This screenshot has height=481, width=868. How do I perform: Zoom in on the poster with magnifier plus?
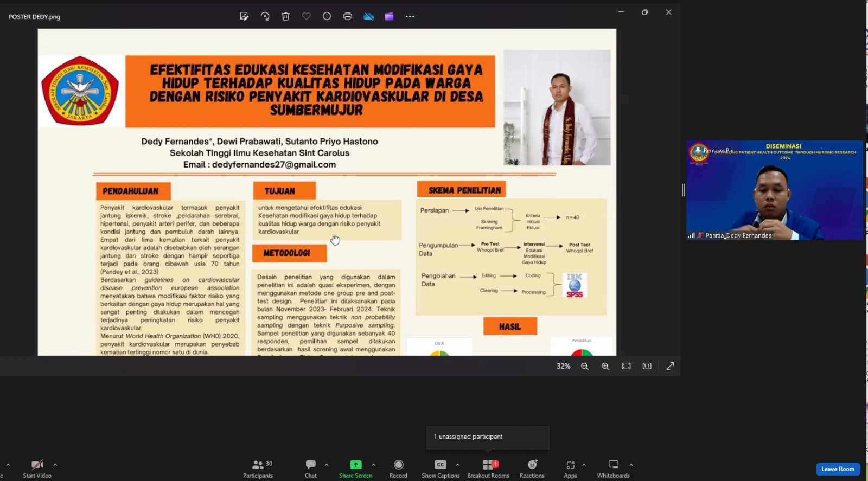pyautogui.click(x=605, y=367)
